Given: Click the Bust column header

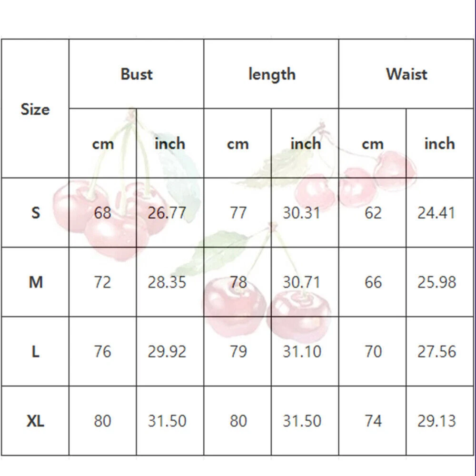Looking at the screenshot, I should (137, 74).
